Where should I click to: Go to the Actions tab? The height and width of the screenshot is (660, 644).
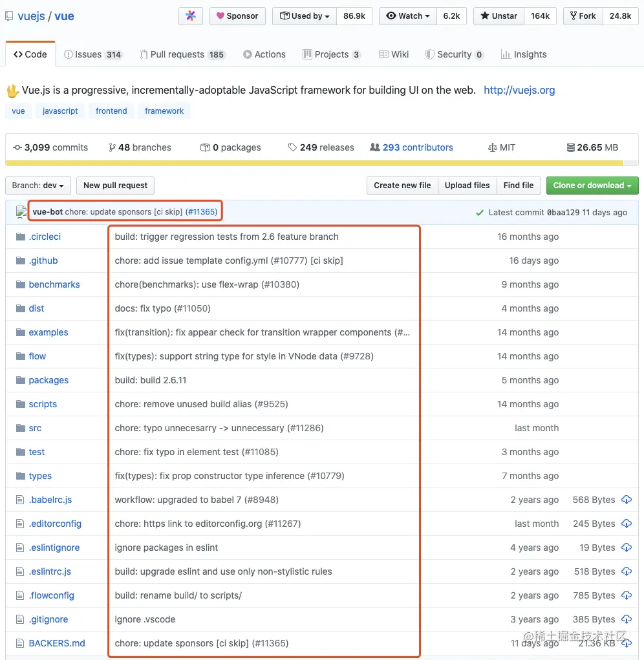coord(264,54)
